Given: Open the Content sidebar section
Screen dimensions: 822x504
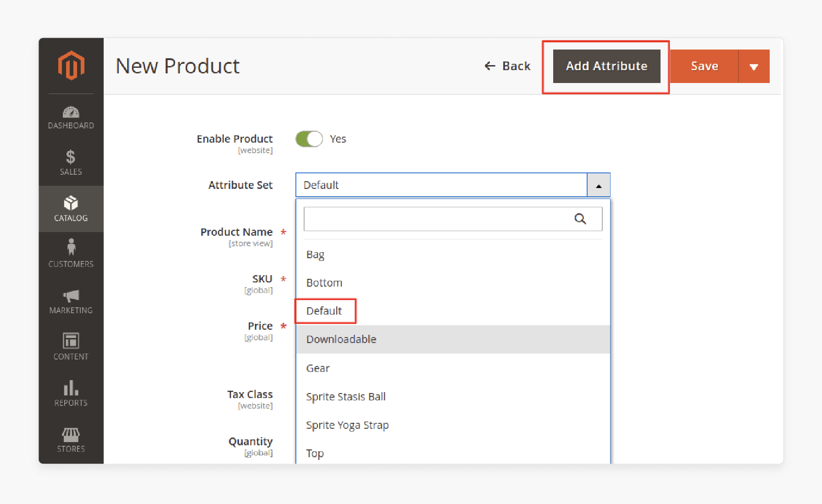Looking at the screenshot, I should coord(71,347).
